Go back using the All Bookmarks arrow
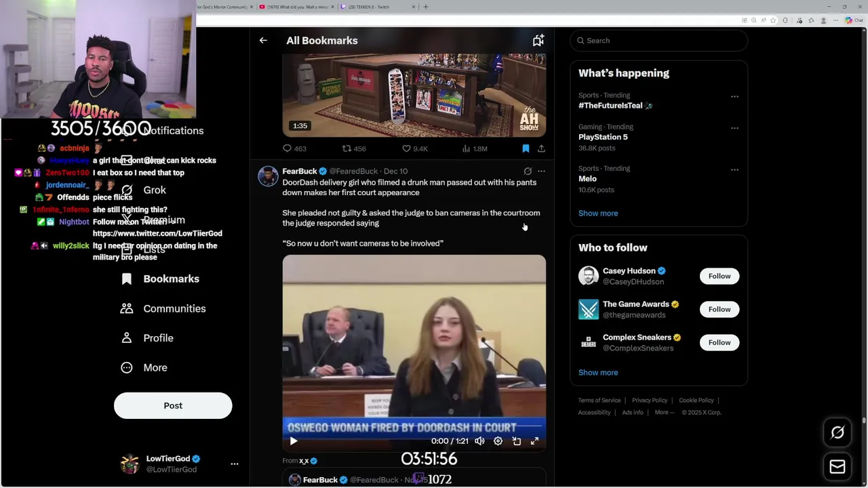 263,41
